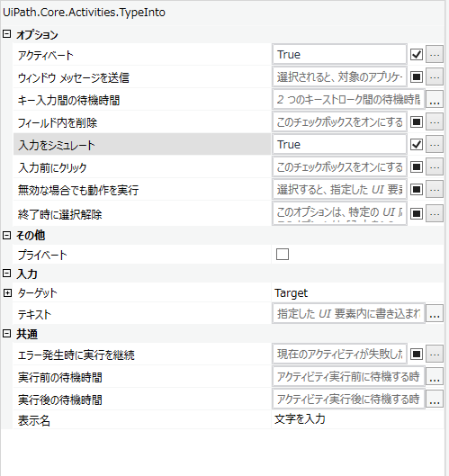Toggle 無効な場合でも動作を実行 checkbox
The width and height of the screenshot is (449, 476).
pos(417,190)
